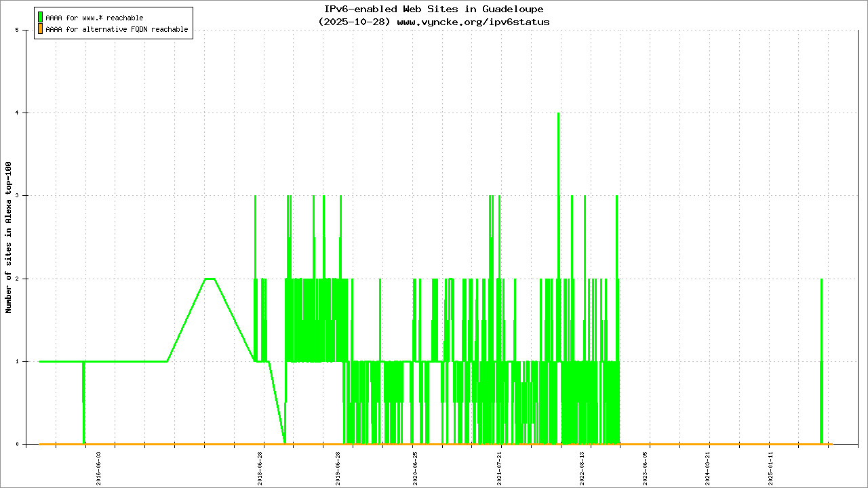This screenshot has width=868, height=488.
Task: Open the www.vyncke.org/ipv6status link text
Action: [x=473, y=22]
